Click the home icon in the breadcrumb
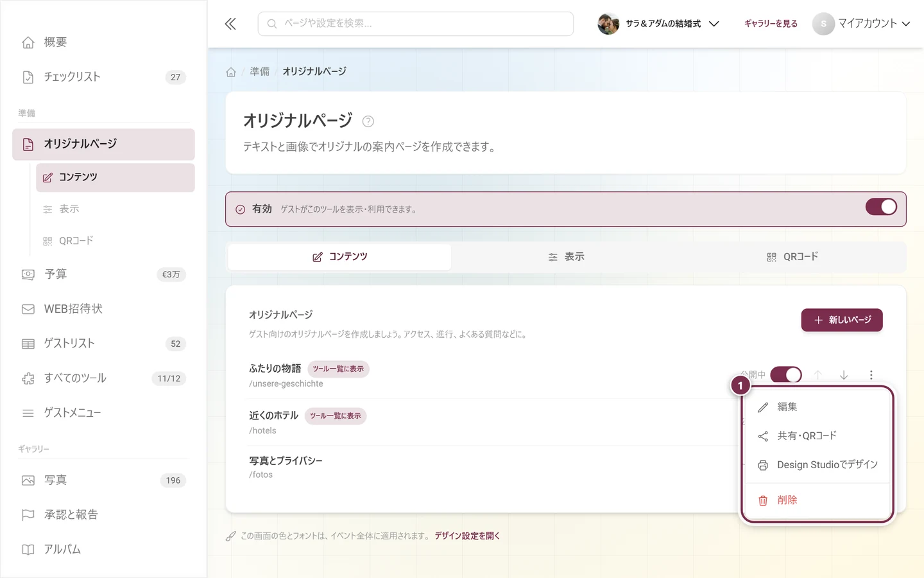The width and height of the screenshot is (924, 578). coord(231,72)
